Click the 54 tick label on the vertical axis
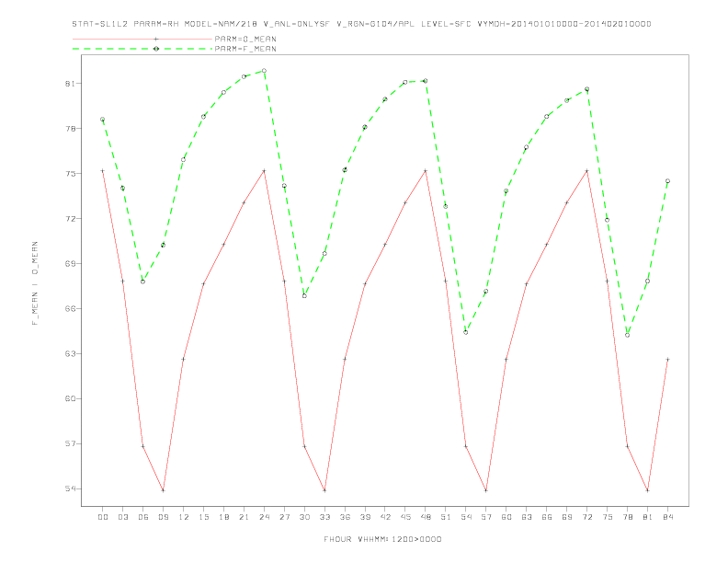The width and height of the screenshot is (728, 563). point(70,489)
